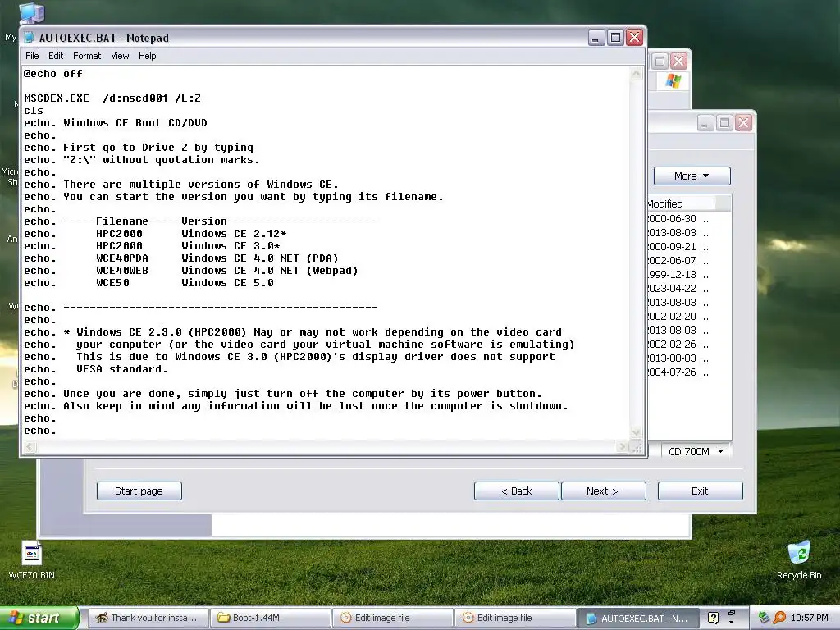Select the My Computer desktop icon

31,14
